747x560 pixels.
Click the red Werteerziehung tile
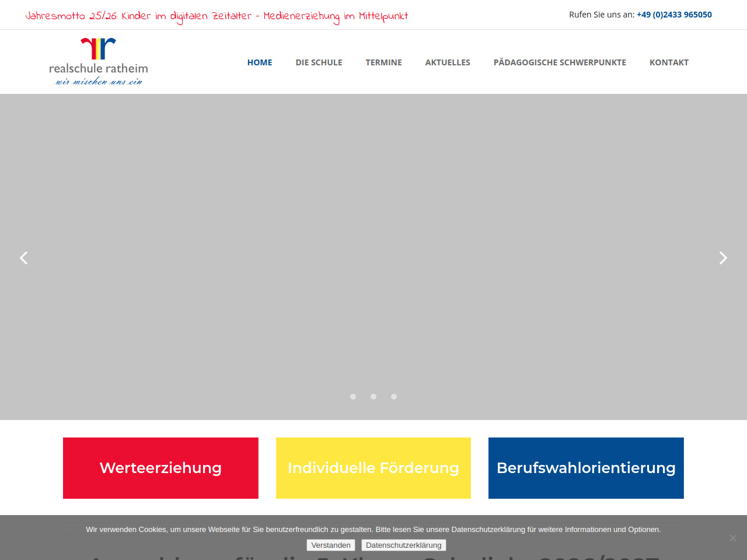click(160, 468)
